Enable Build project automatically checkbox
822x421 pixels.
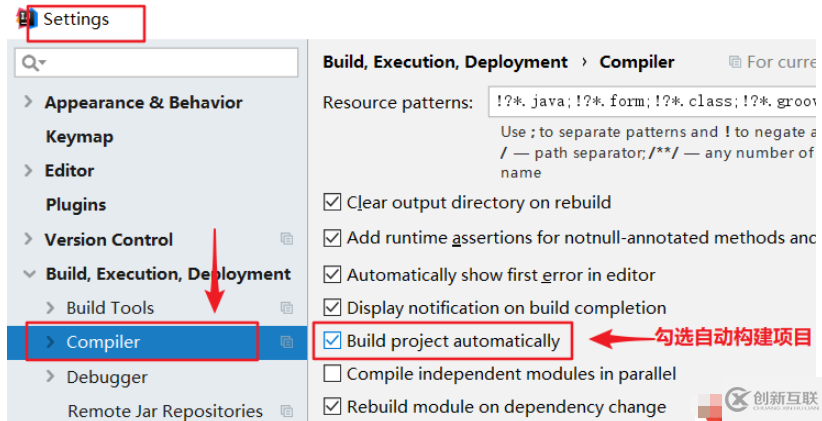[x=333, y=341]
